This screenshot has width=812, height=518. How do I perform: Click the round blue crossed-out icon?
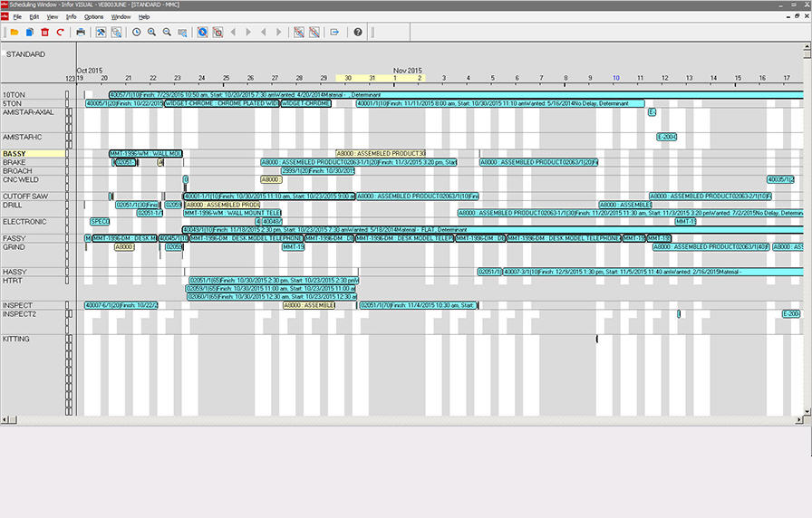202,32
